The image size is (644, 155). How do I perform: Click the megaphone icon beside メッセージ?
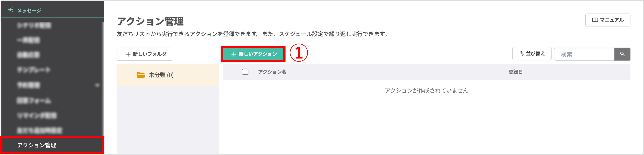pyautogui.click(x=10, y=10)
